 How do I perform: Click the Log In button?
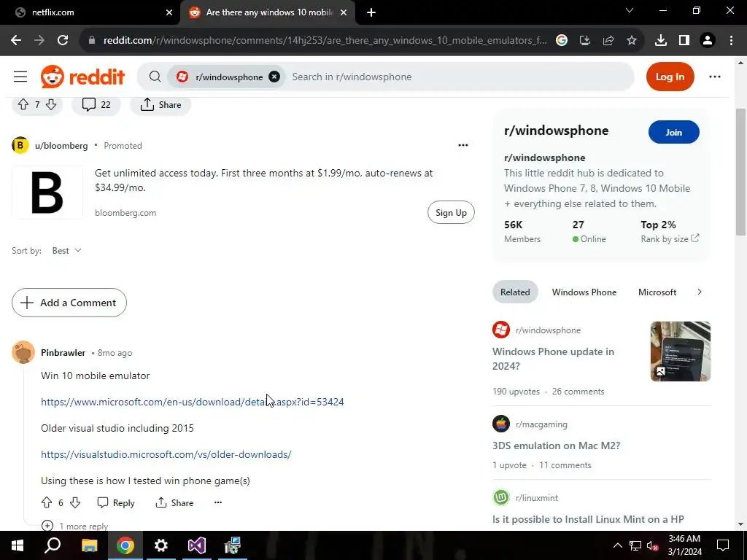[670, 77]
